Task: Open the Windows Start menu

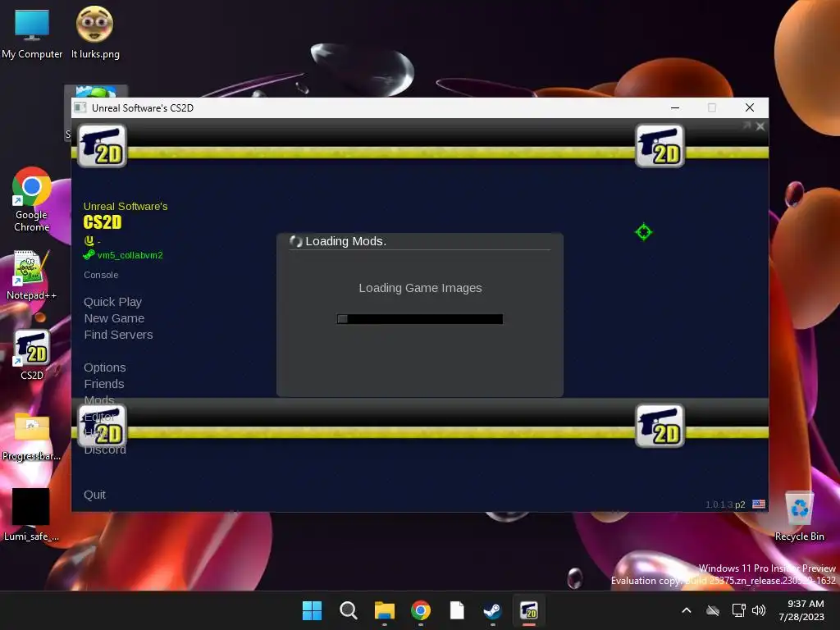Action: (x=312, y=610)
